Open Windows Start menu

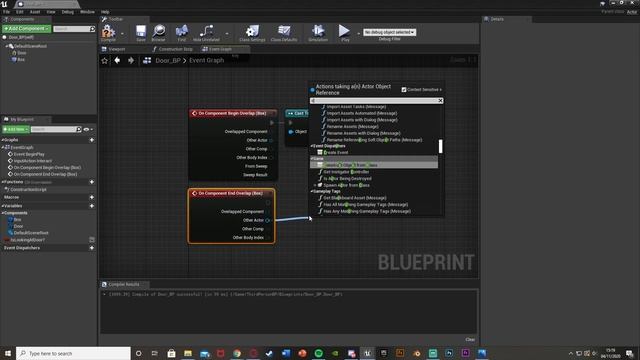[8, 353]
